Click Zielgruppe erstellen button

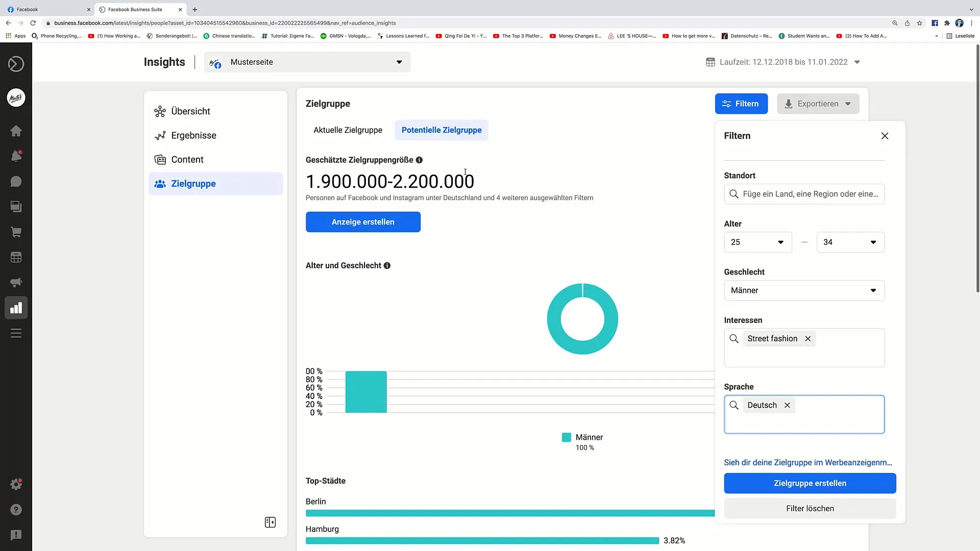click(810, 483)
